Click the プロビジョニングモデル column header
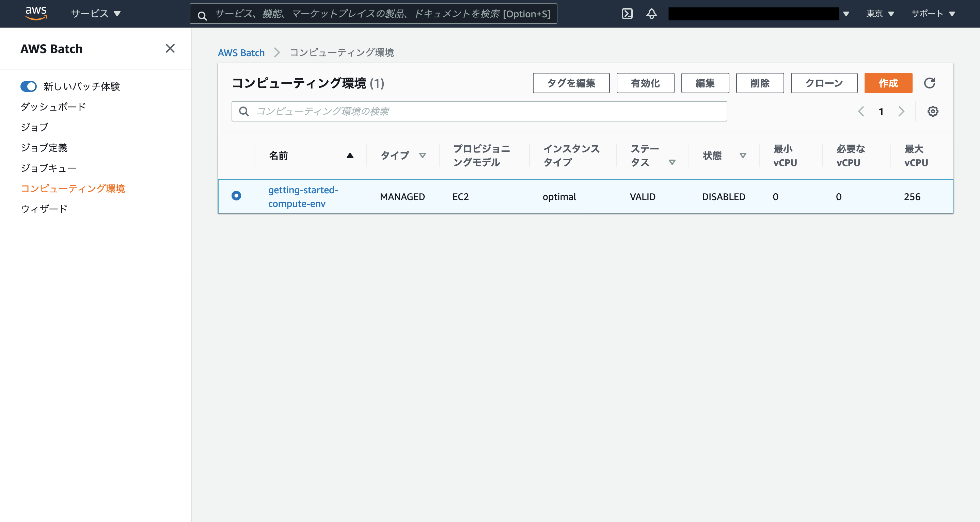This screenshot has height=522, width=980. click(481, 156)
